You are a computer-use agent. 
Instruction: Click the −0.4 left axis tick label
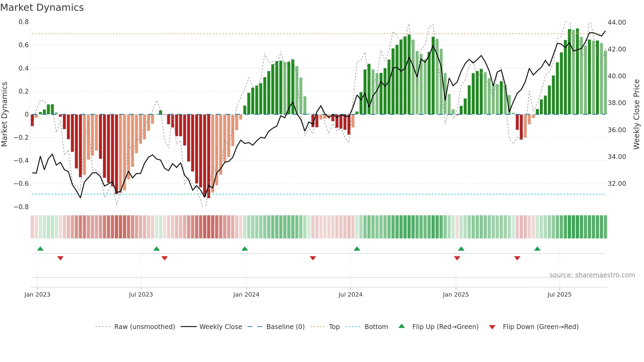[21, 161]
